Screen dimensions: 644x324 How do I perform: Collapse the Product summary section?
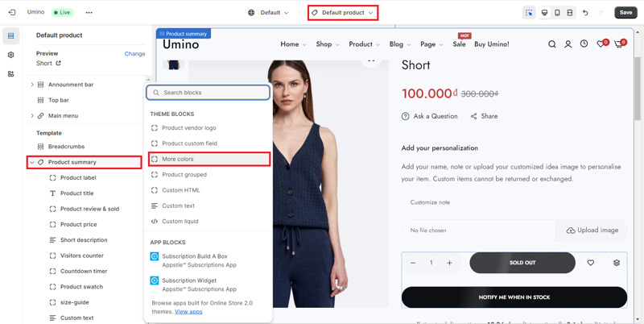[x=32, y=162]
